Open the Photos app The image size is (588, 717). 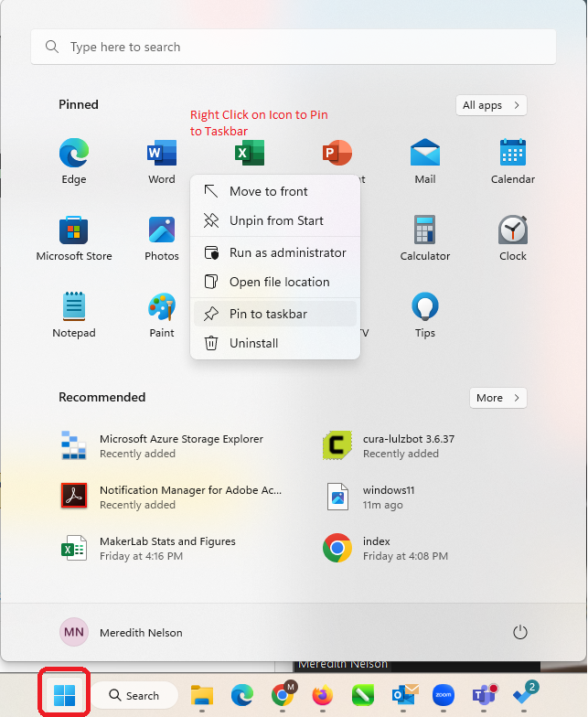161,238
